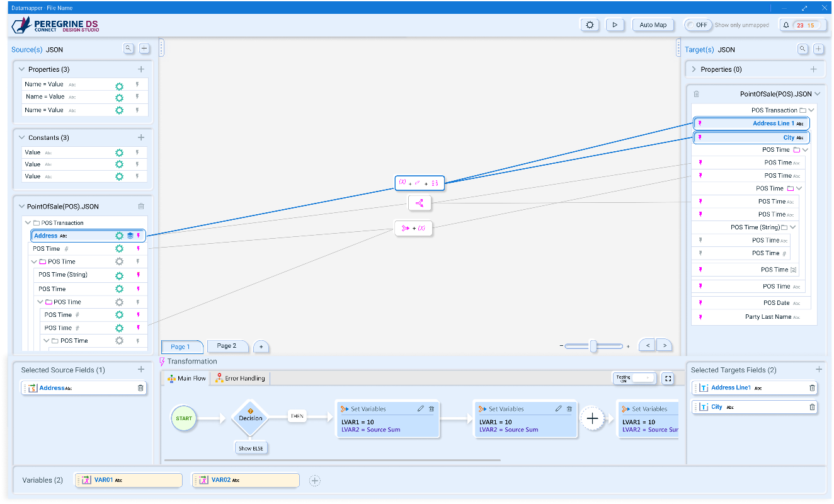
Task: Zoom out canvas with the minus sign
Action: 561,346
